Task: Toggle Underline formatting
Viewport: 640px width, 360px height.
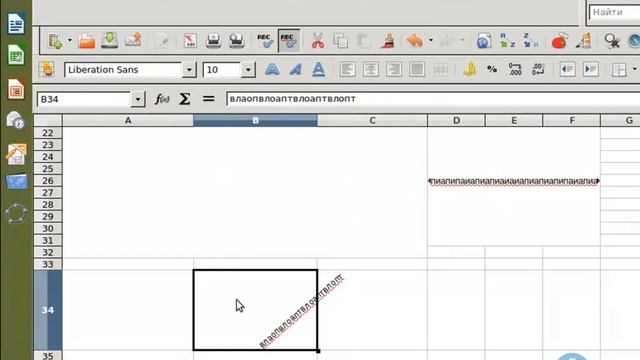Action: pos(318,69)
